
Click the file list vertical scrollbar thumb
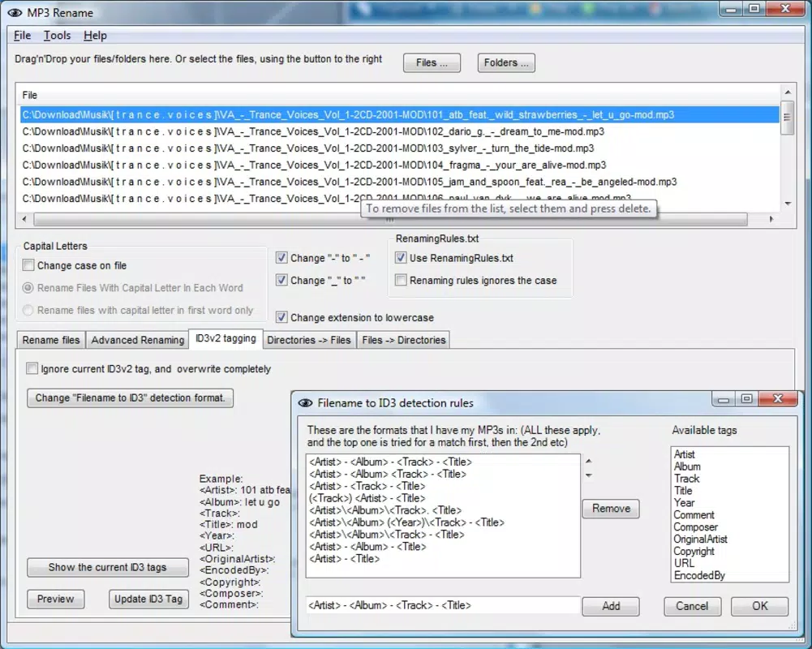(x=787, y=118)
